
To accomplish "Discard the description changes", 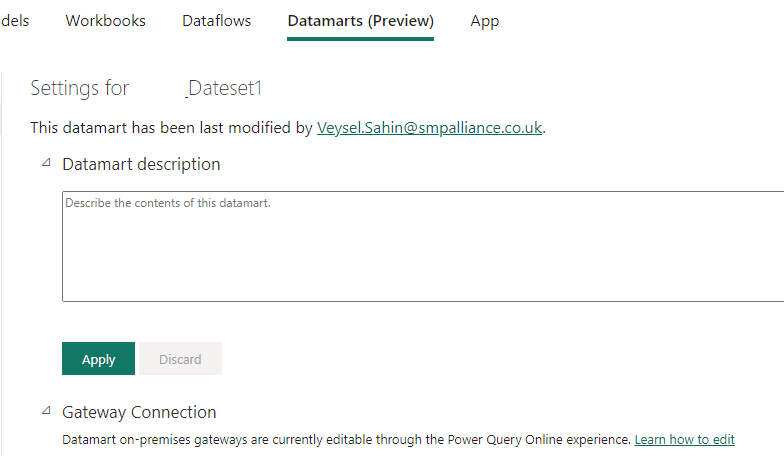I will [x=180, y=358].
